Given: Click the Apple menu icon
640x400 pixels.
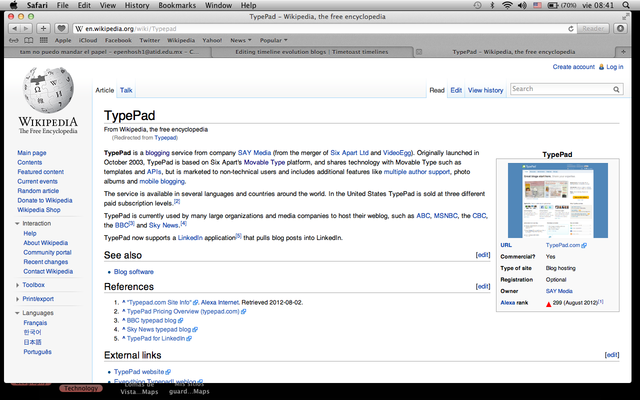Looking at the screenshot, I should [x=13, y=5].
